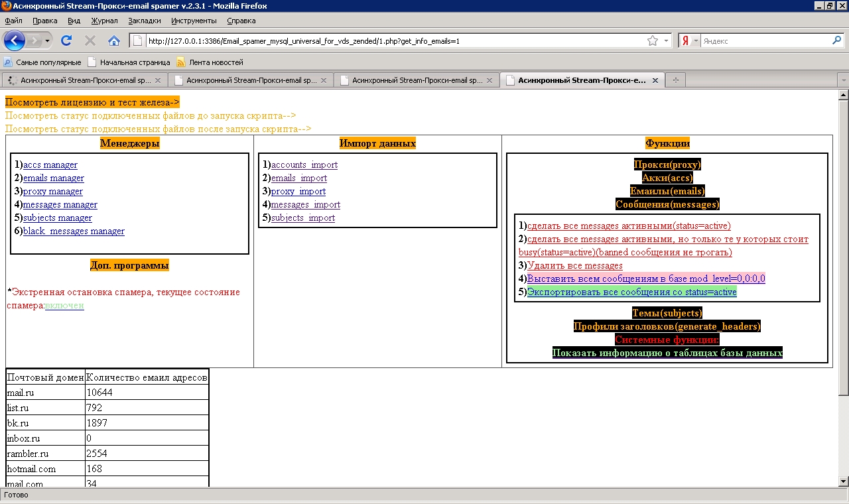Reload the page with refresh icon
The height and width of the screenshot is (504, 849).
click(66, 40)
